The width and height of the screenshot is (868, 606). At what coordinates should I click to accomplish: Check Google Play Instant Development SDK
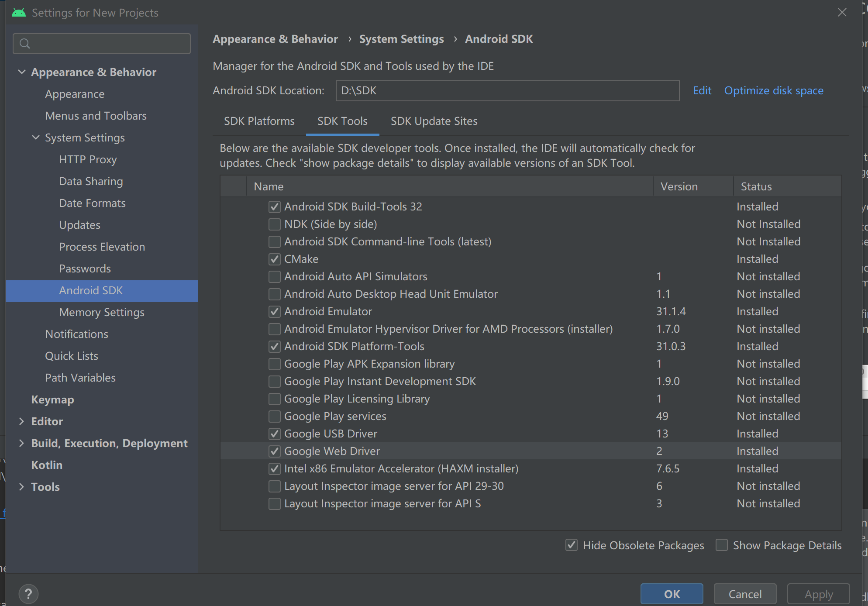point(274,381)
